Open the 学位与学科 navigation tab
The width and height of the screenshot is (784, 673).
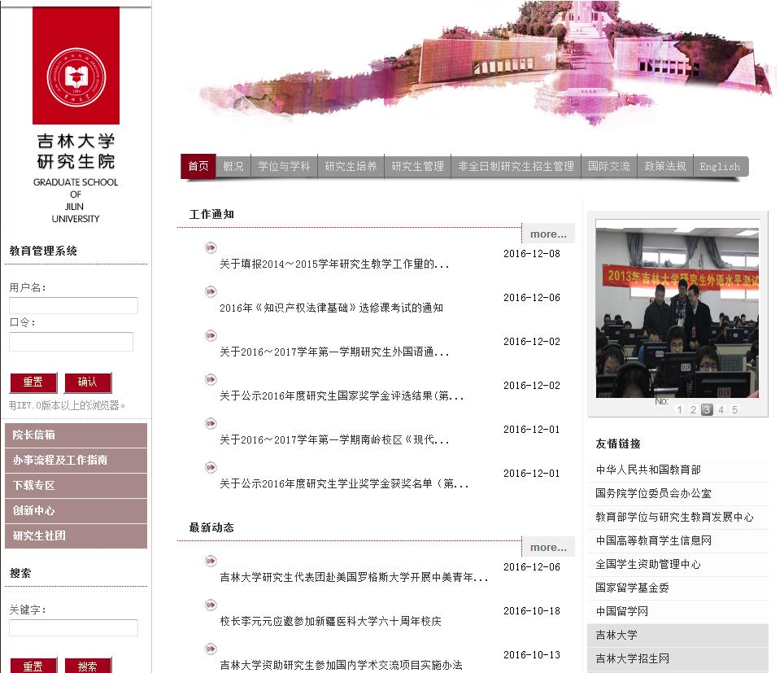284,166
